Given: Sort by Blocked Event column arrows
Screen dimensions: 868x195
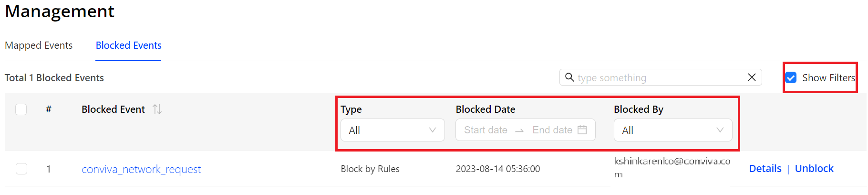Looking at the screenshot, I should pos(157,109).
